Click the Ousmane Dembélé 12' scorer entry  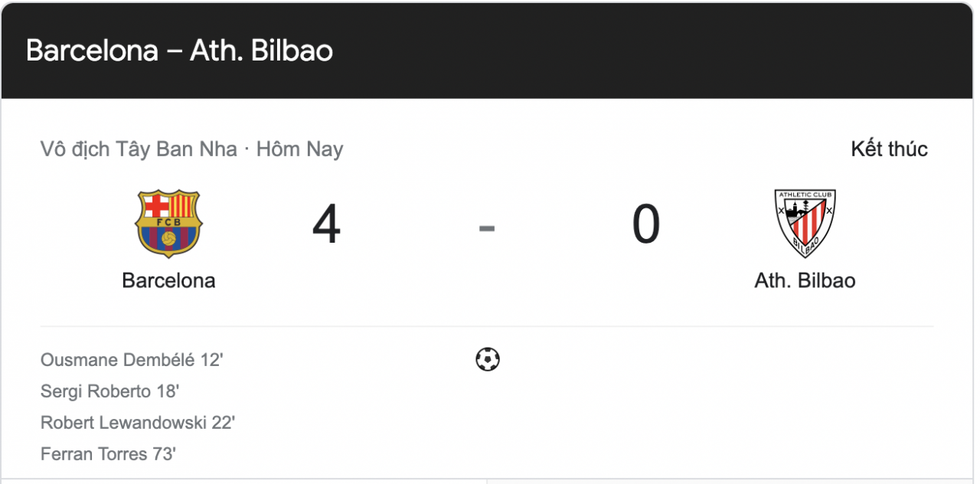[131, 359]
